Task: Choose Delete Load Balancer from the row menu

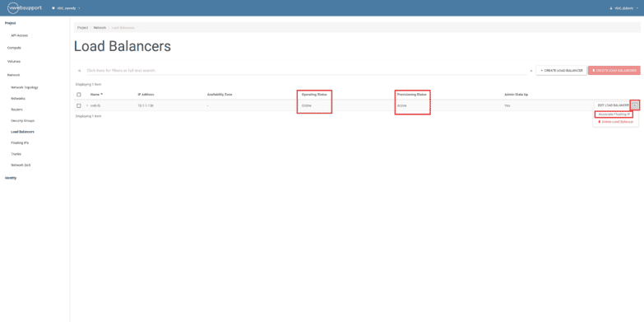Action: click(x=616, y=122)
